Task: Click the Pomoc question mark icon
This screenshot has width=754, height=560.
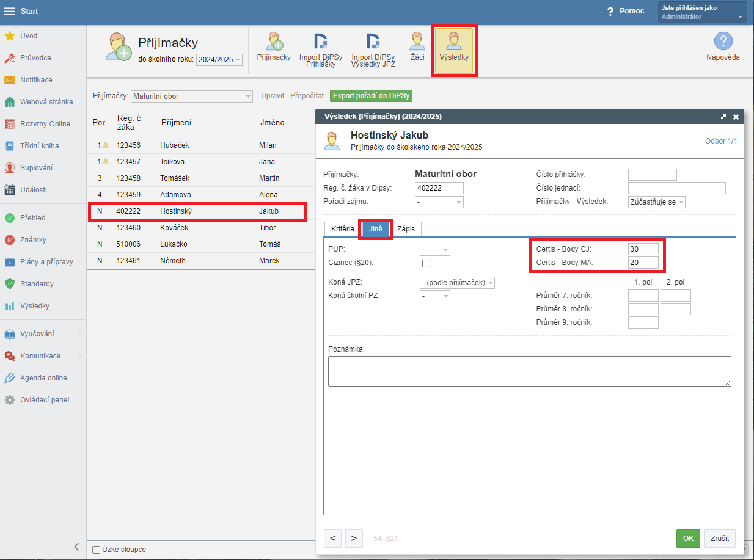Action: [610, 12]
